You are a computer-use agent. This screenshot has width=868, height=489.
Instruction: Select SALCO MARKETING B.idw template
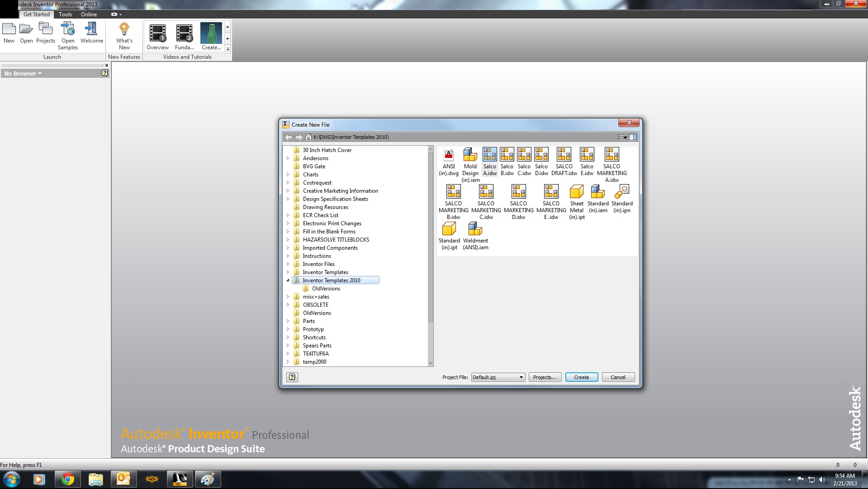453,202
